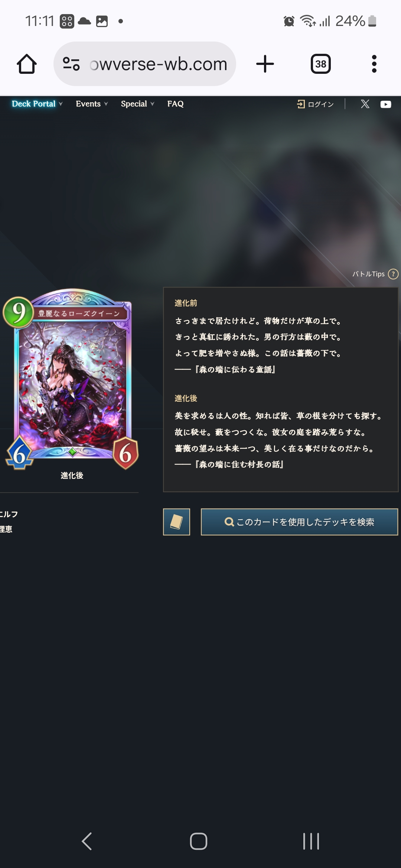401x868 pixels.
Task: Open a new browser tab with plus icon
Action: point(265,64)
